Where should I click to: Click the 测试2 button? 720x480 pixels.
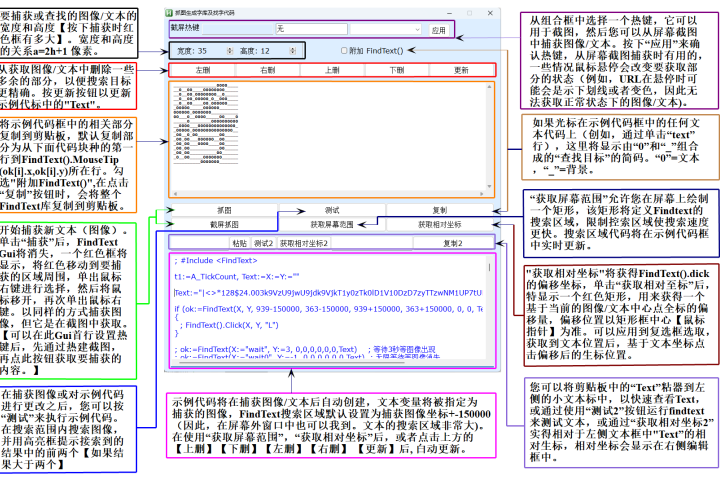tap(264, 243)
